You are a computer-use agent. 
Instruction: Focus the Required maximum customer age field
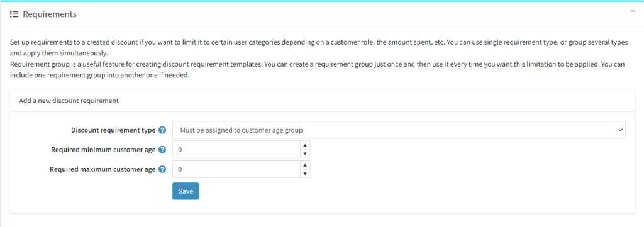pyautogui.click(x=236, y=169)
